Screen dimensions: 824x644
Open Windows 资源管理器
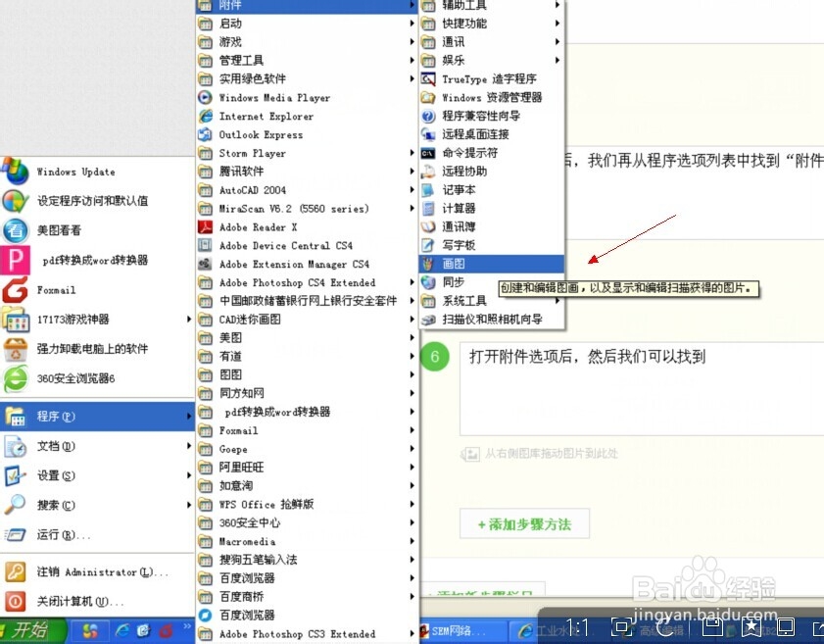pyautogui.click(x=492, y=97)
